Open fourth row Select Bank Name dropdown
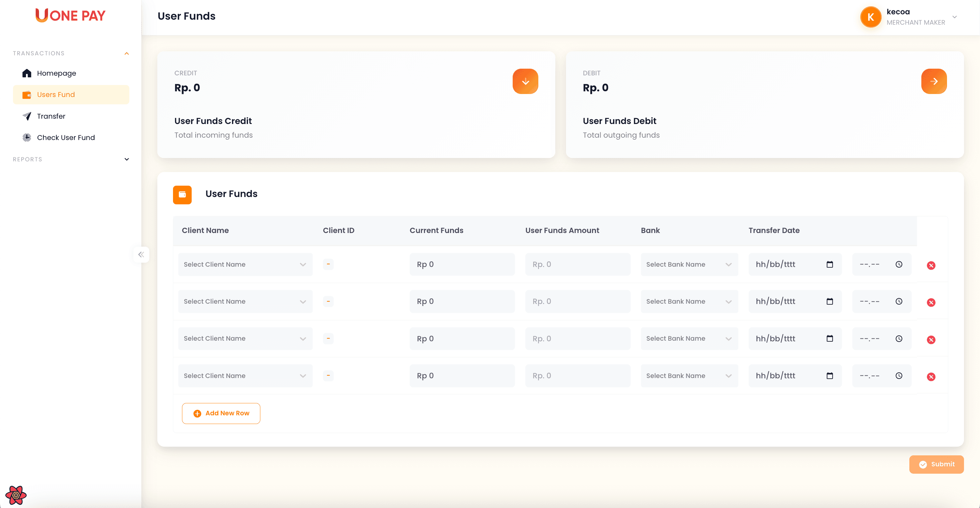This screenshot has height=508, width=980. (689, 376)
